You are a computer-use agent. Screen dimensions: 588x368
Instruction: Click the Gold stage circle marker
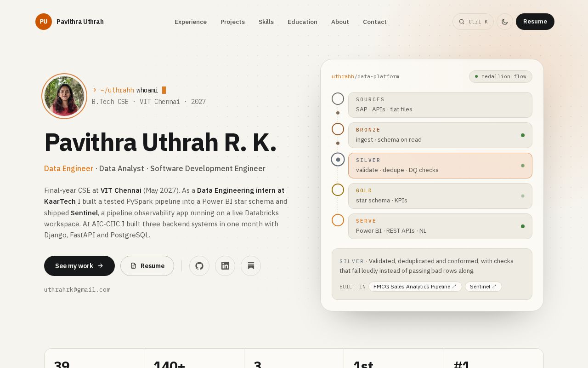tap(338, 190)
